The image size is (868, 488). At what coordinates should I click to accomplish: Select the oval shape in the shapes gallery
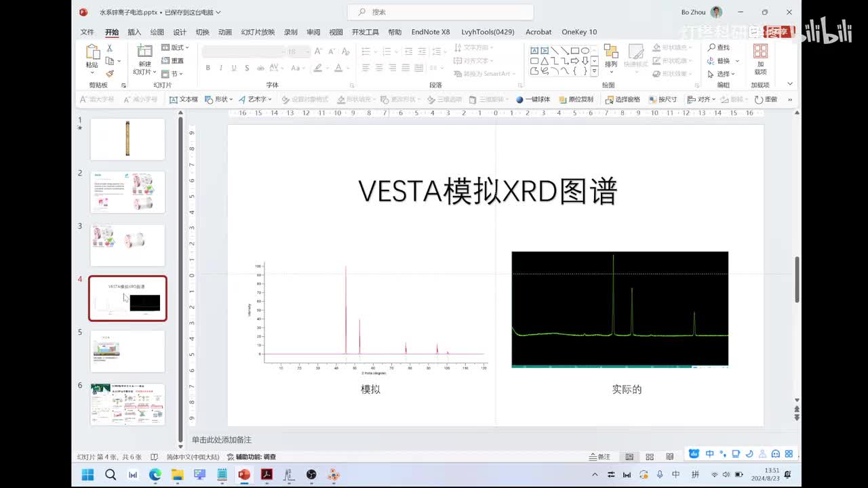585,50
